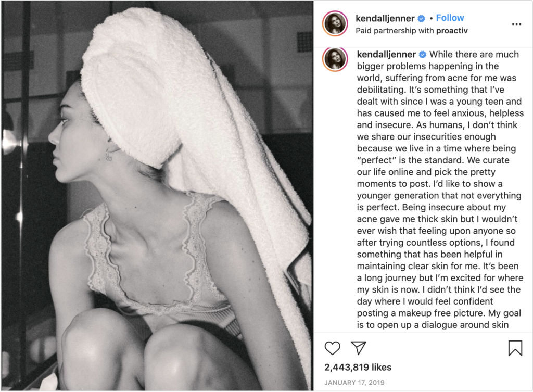The image size is (533, 392).
Task: Click the black and white post photo
Action: [157, 196]
